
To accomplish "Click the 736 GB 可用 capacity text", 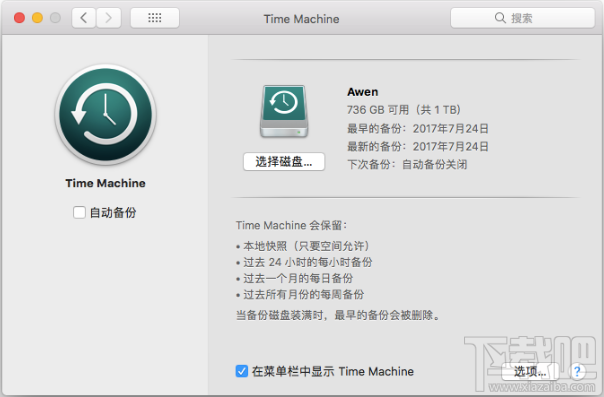I will pyautogui.click(x=404, y=110).
